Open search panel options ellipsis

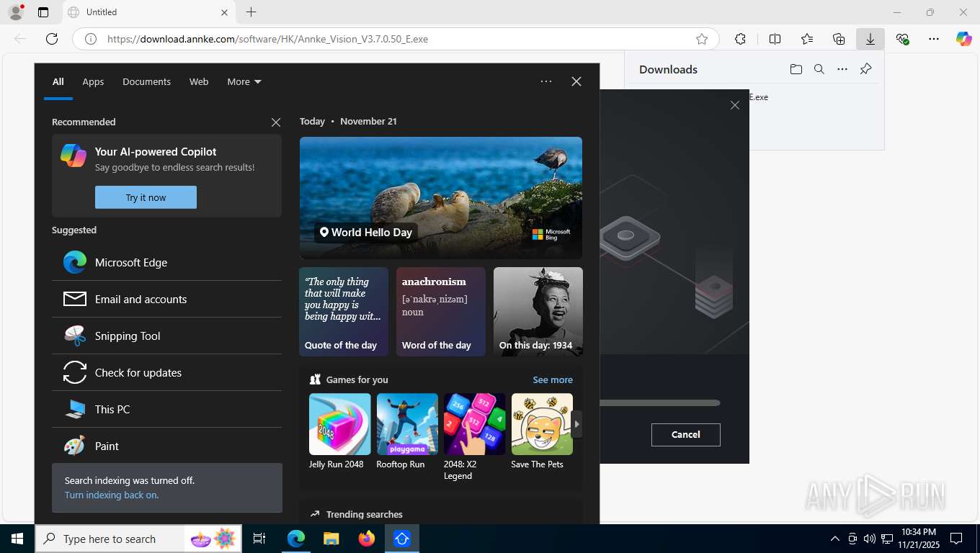coord(546,81)
